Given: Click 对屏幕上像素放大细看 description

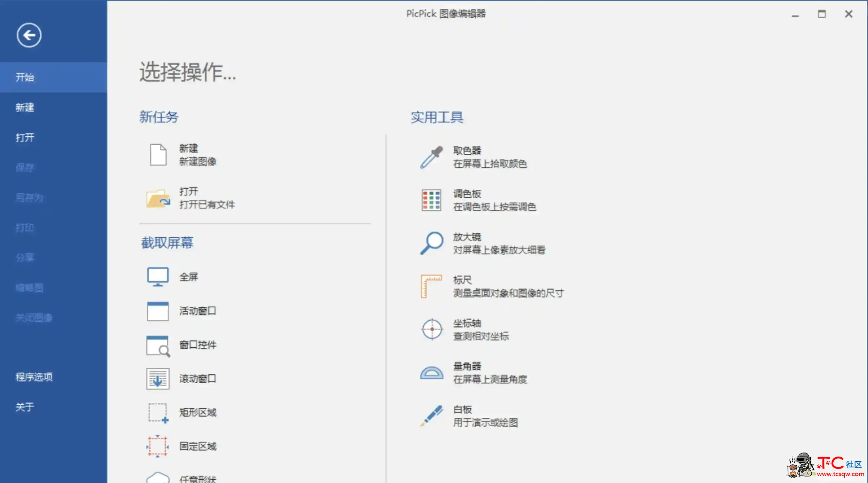Looking at the screenshot, I should click(499, 250).
